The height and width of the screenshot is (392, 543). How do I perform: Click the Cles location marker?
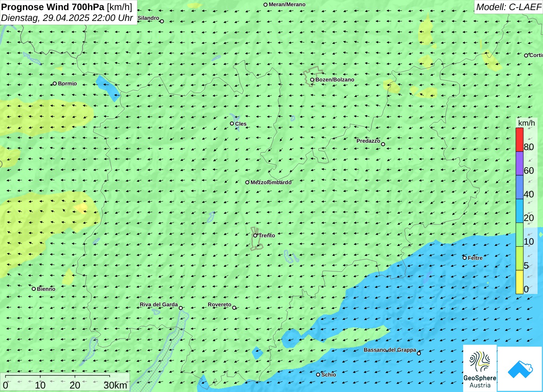point(232,124)
